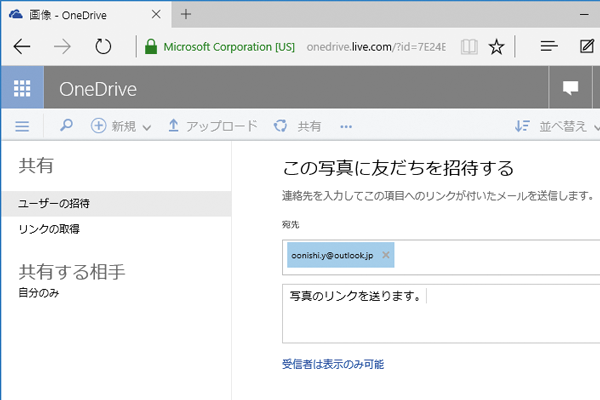
Task: Click the 自分のみ text under 共有する相手
Action: click(x=39, y=293)
